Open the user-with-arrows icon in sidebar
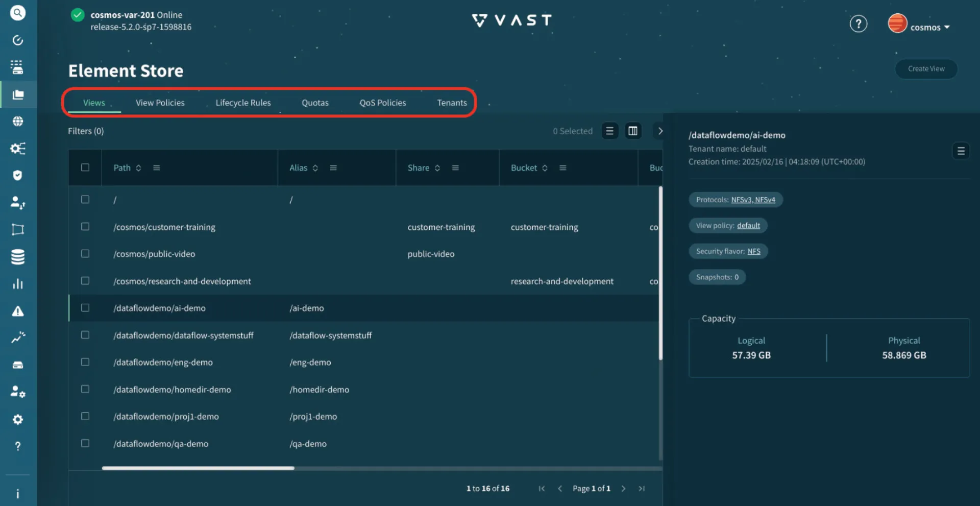 [x=18, y=203]
